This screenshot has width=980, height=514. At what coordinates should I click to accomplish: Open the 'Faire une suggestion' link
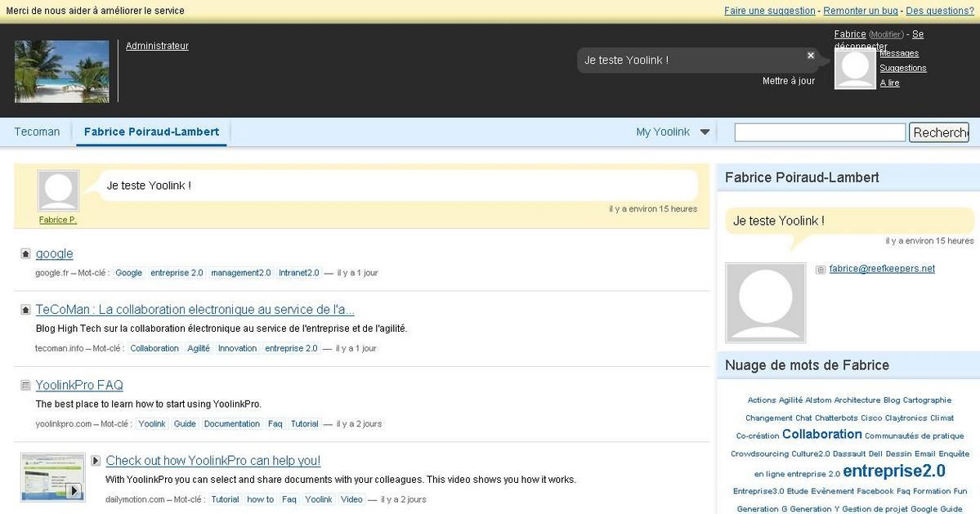769,11
